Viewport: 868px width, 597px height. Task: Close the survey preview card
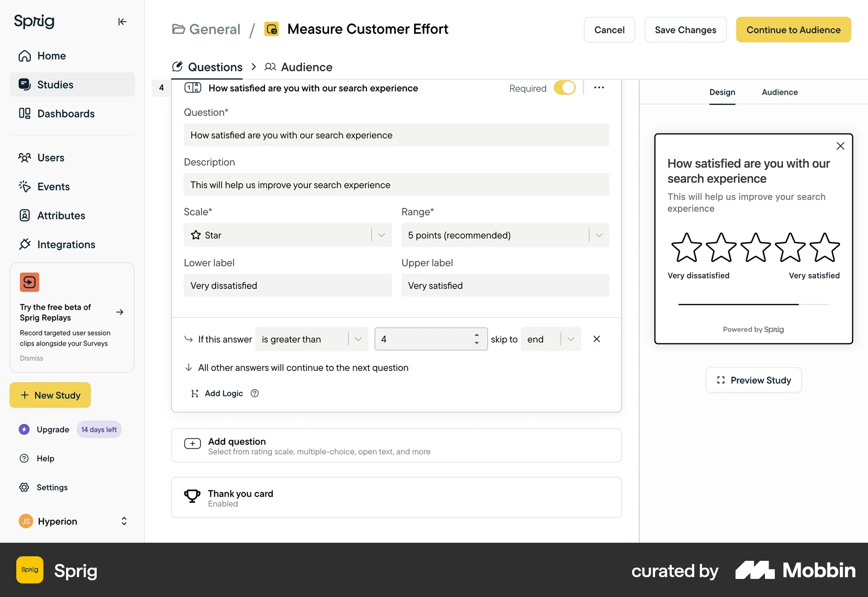point(840,146)
